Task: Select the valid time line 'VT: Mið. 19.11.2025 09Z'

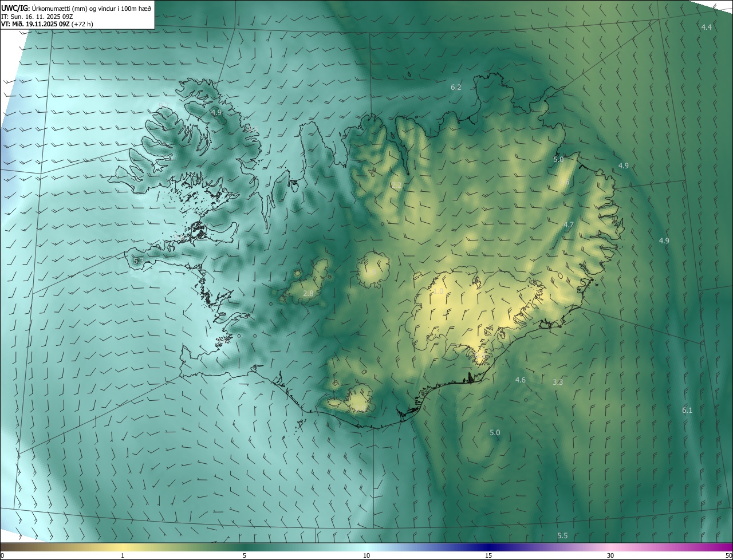Action: (36, 24)
